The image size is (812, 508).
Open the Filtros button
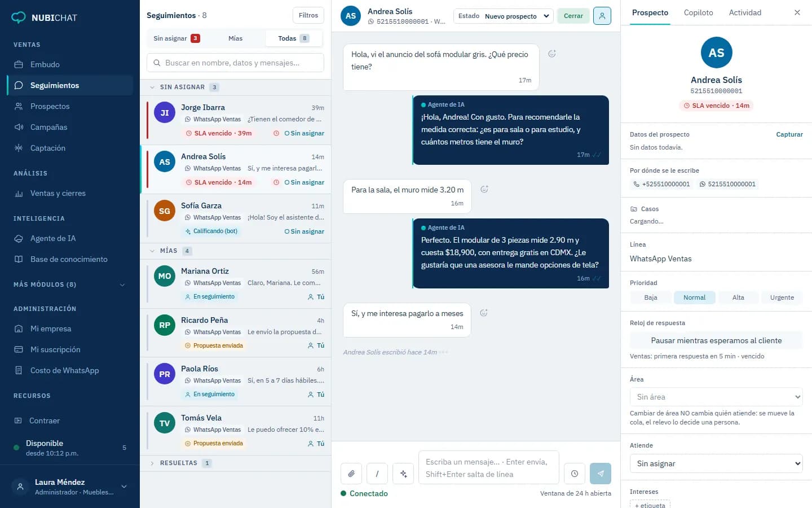click(x=308, y=15)
